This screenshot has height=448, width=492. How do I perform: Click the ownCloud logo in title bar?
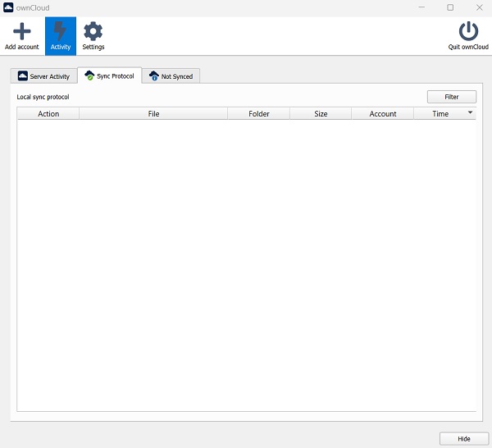coord(8,7)
